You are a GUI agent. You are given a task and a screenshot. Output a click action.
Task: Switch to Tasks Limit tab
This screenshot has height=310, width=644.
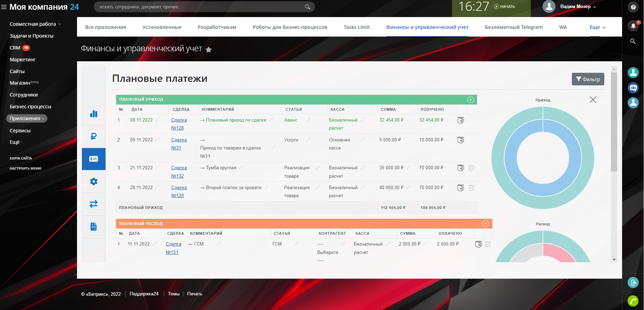coord(356,27)
